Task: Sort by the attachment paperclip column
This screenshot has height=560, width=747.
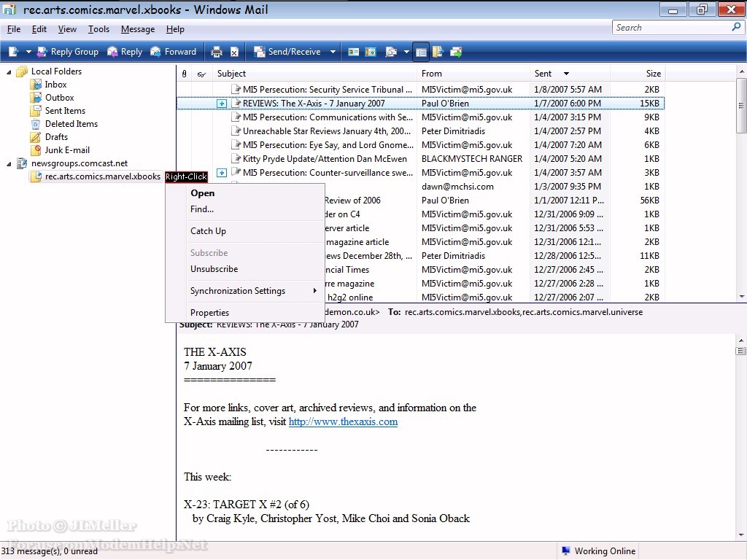Action: (185, 74)
